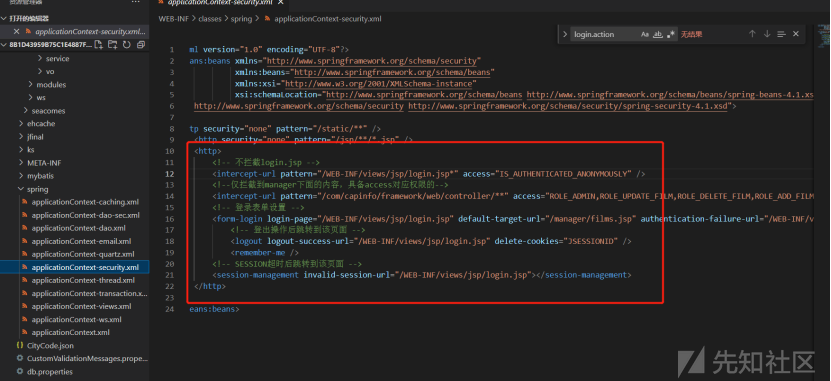
Task: Place cursor on the remember-me tag line
Action: coord(264,253)
